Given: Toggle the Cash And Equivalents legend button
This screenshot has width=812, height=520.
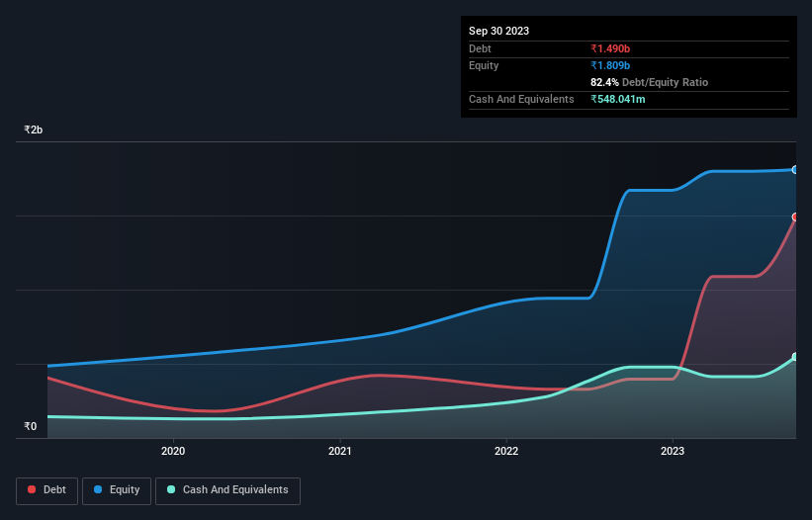Looking at the screenshot, I should (227, 490).
